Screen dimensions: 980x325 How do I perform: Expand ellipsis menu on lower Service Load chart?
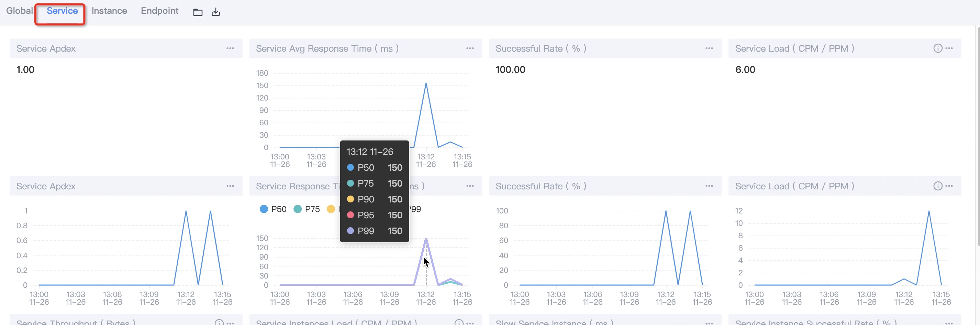click(949, 186)
